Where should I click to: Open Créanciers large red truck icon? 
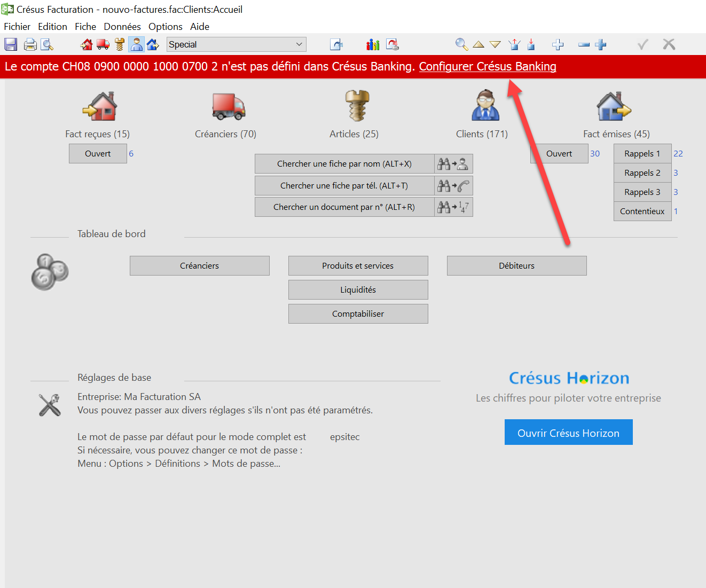(228, 106)
